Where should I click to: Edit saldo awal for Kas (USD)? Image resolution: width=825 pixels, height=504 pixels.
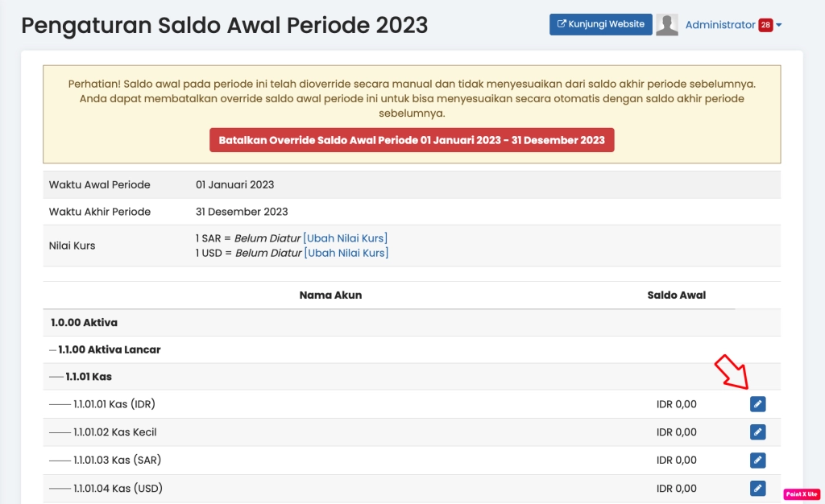click(x=757, y=488)
